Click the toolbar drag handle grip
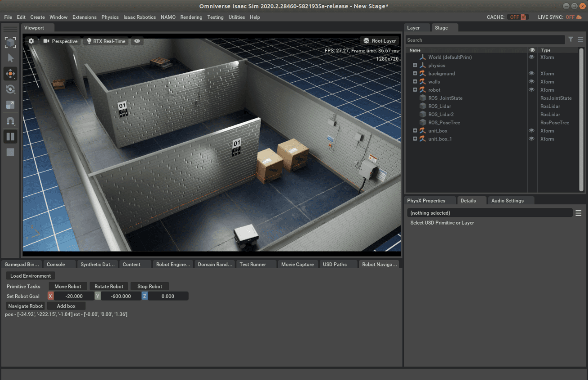 tap(10, 29)
